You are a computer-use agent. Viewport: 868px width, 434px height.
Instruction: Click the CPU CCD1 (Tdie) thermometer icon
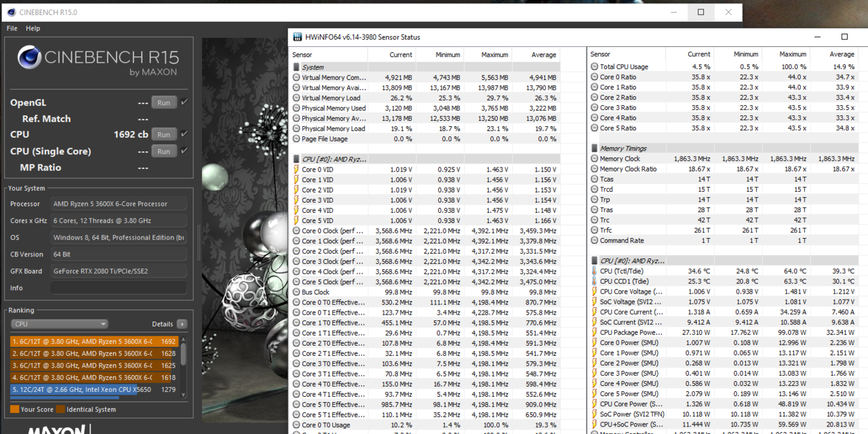[x=594, y=281]
